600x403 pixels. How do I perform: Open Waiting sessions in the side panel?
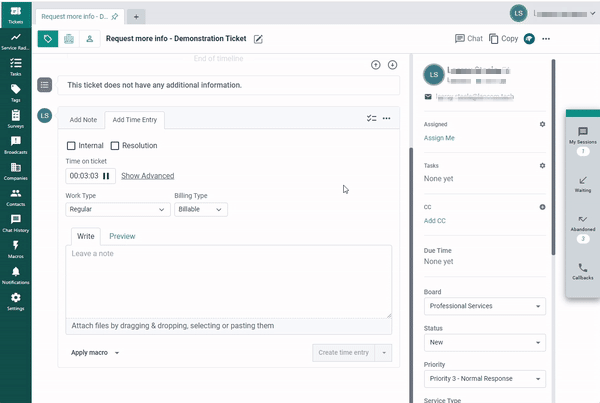tap(582, 184)
